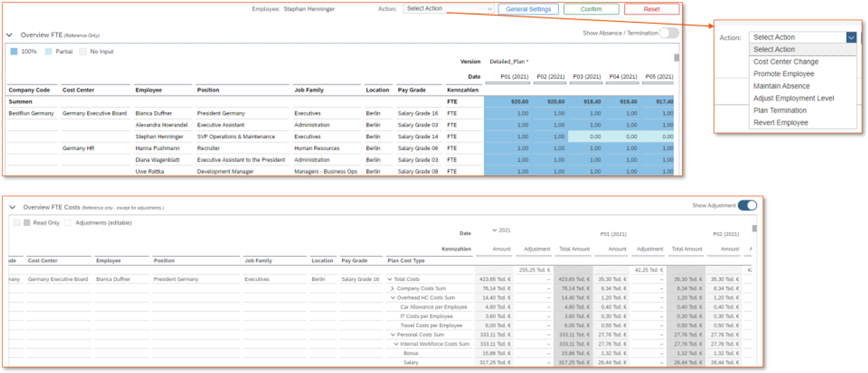Select employee Uwe Rattka
This screenshot has width=868, height=373.
click(x=150, y=172)
